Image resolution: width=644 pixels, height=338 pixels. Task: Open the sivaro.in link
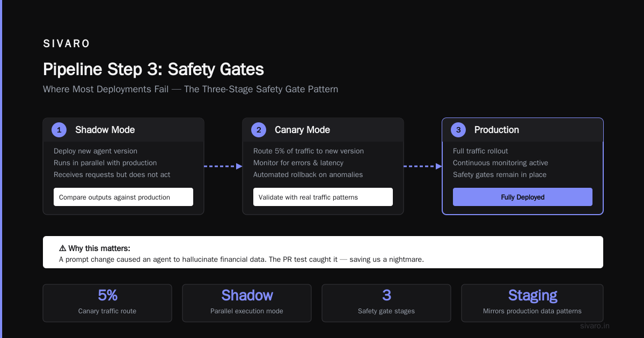tap(595, 326)
